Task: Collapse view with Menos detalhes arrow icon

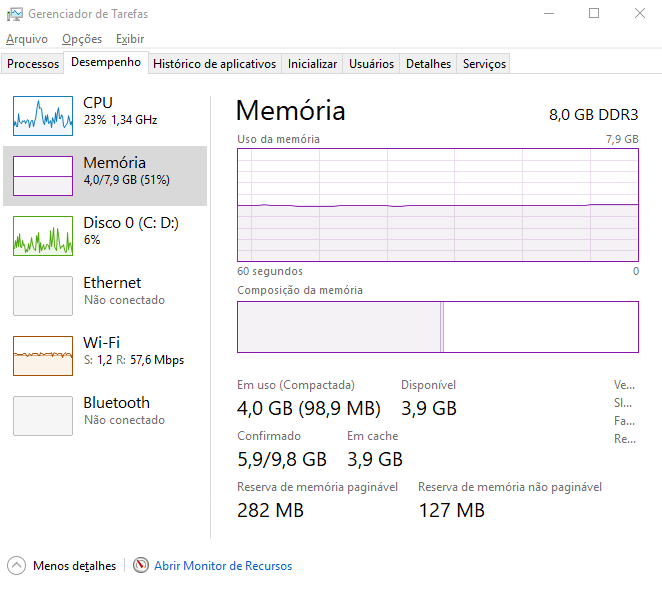Action: (16, 565)
